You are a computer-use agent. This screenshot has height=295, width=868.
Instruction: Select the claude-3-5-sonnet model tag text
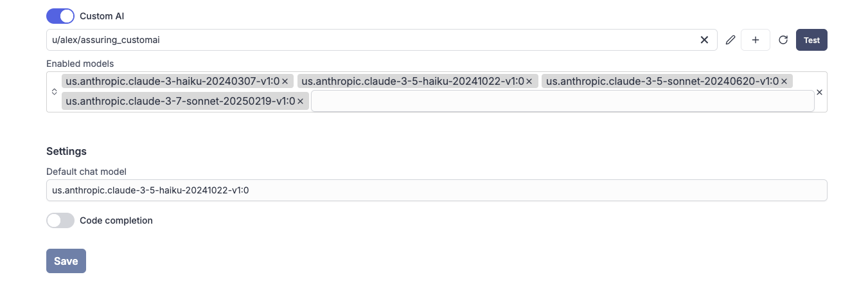(x=662, y=82)
